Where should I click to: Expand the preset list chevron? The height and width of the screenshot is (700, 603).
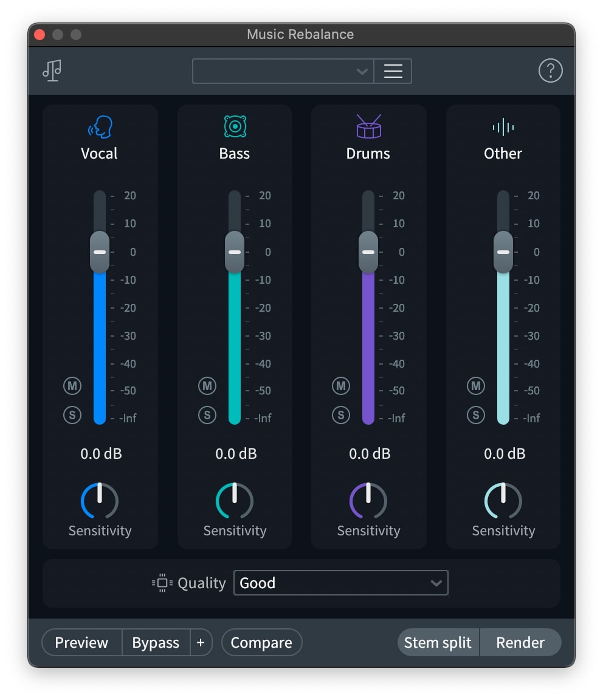[x=362, y=70]
